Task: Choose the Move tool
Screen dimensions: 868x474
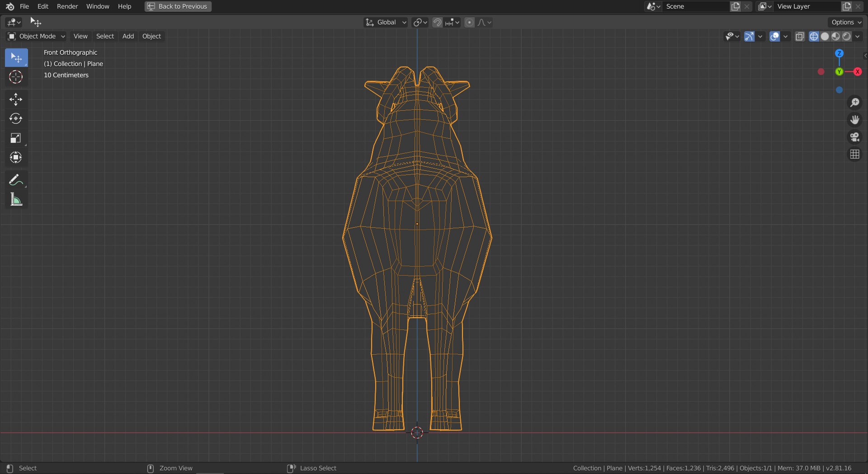Action: click(x=16, y=99)
